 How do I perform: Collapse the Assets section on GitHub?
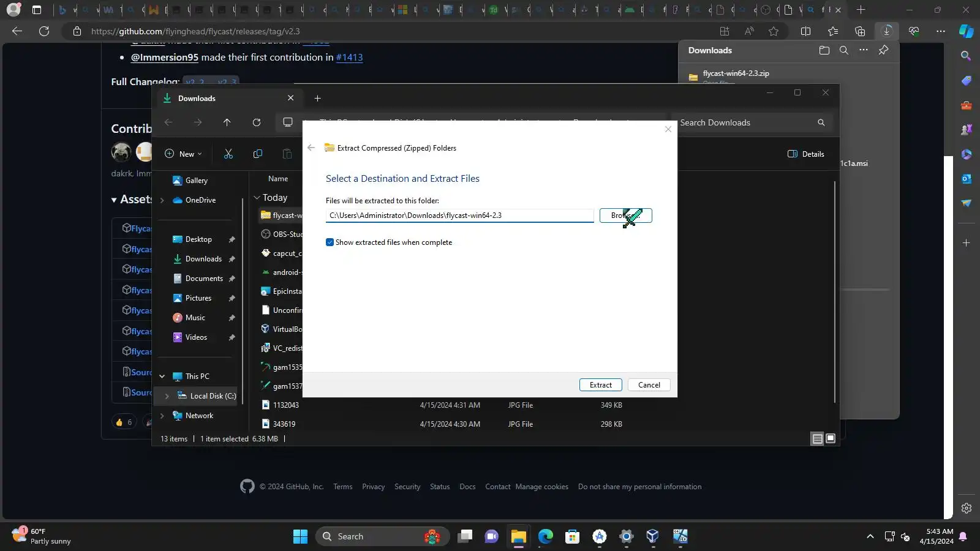coord(115,200)
